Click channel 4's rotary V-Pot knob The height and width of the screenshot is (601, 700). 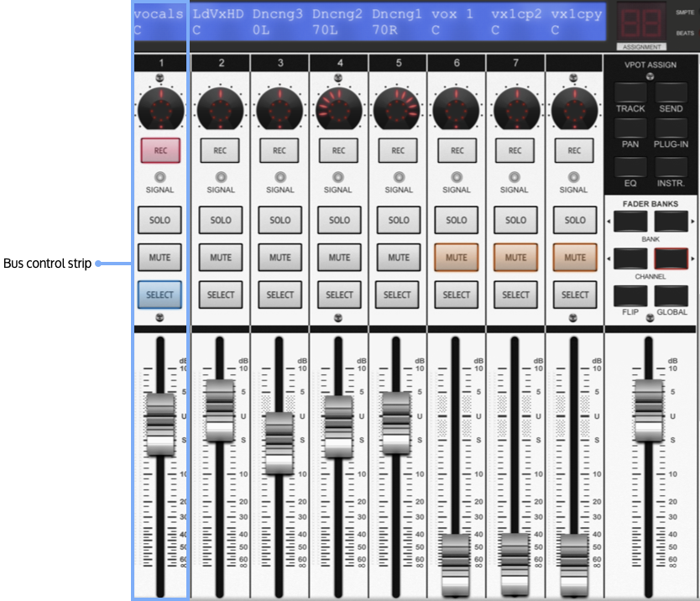[x=338, y=107]
